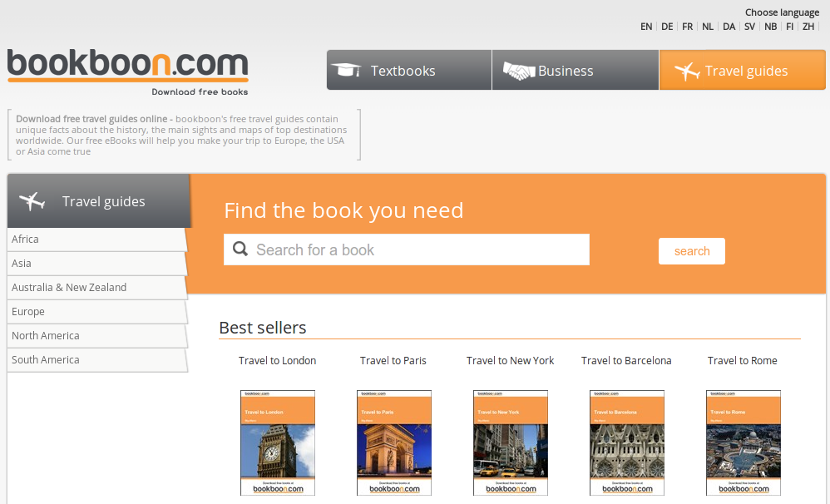Click the handshake icon on Business tab
The width and height of the screenshot is (830, 504).
[520, 70]
